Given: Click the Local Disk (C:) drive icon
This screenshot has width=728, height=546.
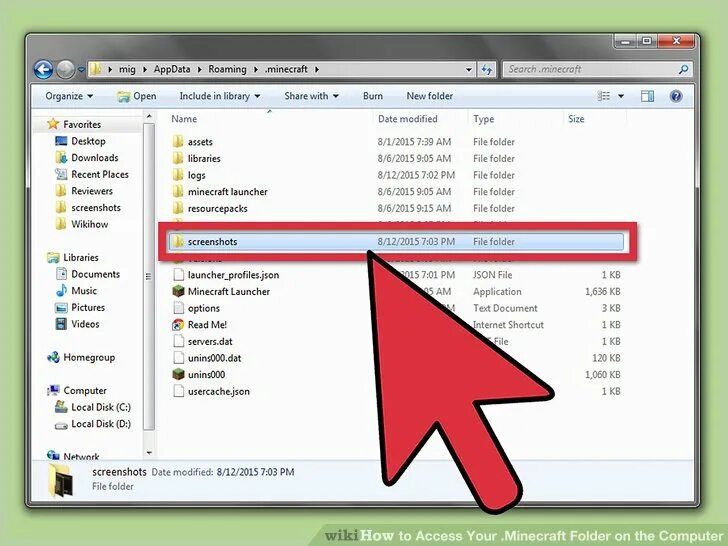Looking at the screenshot, I should [61, 407].
